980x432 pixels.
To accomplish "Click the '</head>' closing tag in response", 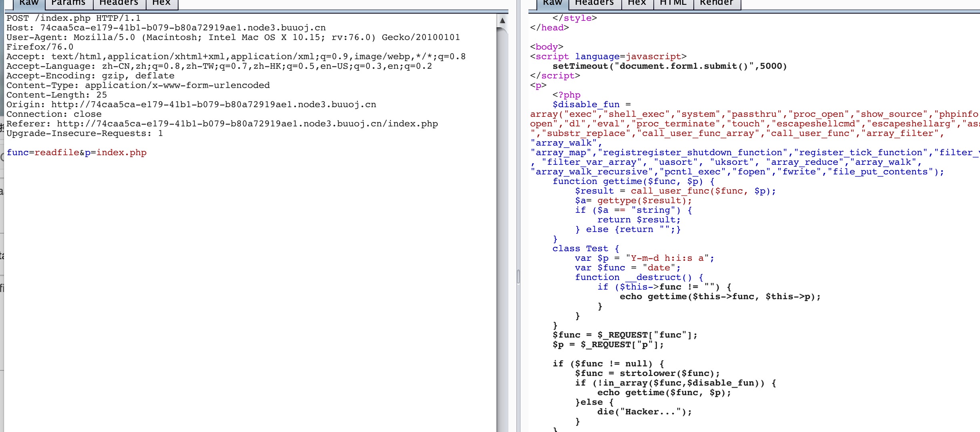I will pos(550,28).
